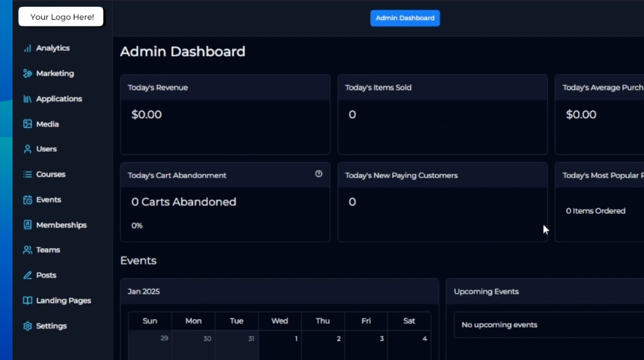Open Settings using the gear icon

click(x=28, y=326)
